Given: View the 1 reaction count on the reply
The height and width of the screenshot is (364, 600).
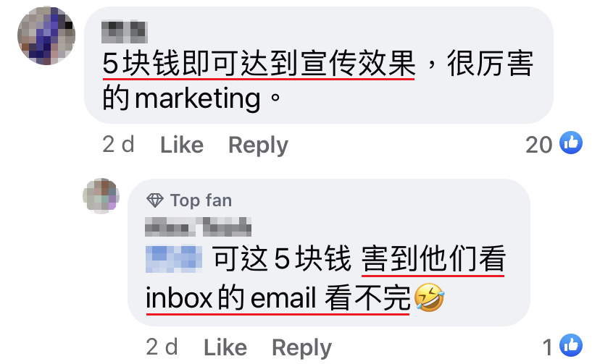Looking at the screenshot, I should (548, 347).
